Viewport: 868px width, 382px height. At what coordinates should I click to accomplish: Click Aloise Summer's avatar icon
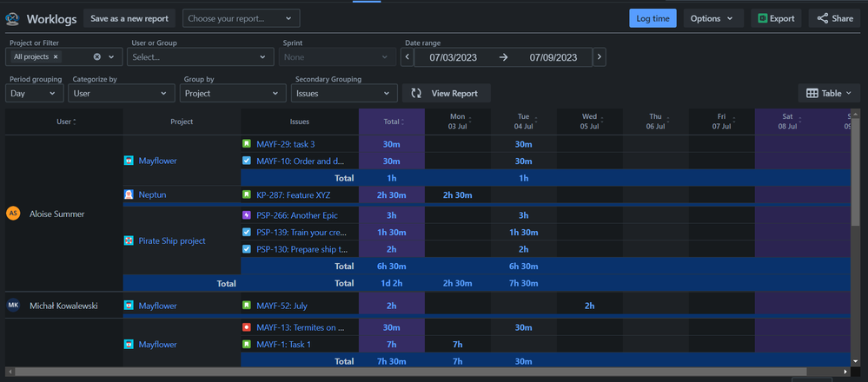pyautogui.click(x=13, y=213)
